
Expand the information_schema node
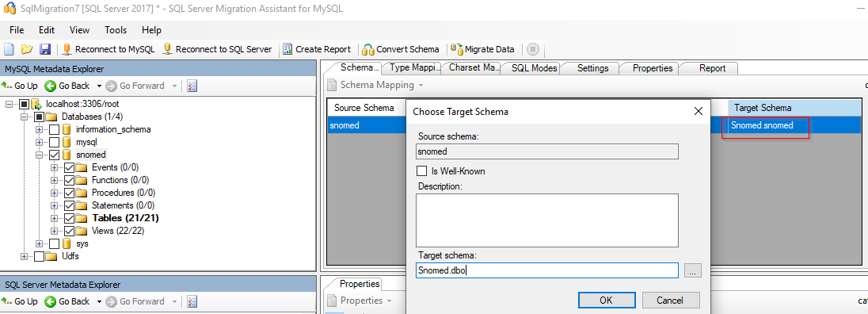[x=39, y=129]
